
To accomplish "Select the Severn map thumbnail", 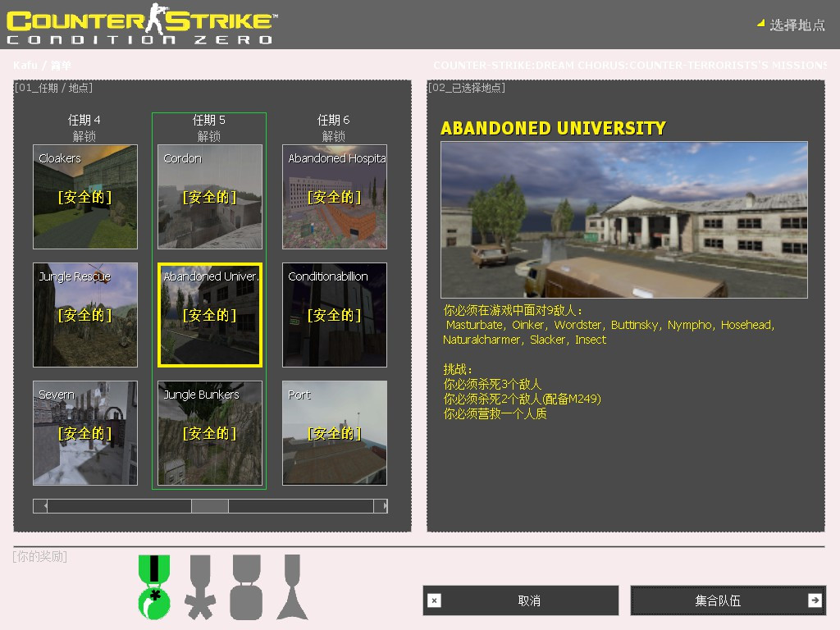I will 85,433.
